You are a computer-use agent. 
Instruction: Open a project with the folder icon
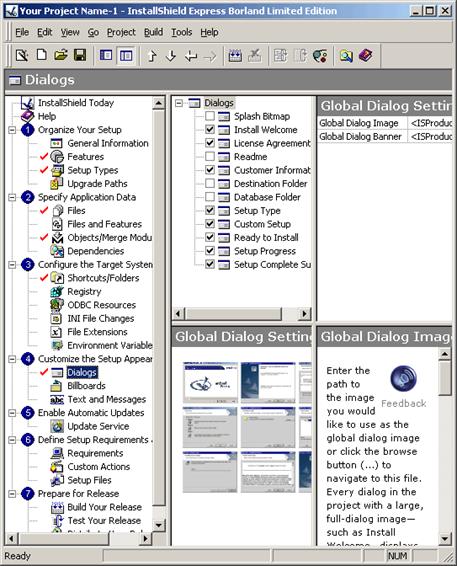[x=61, y=56]
